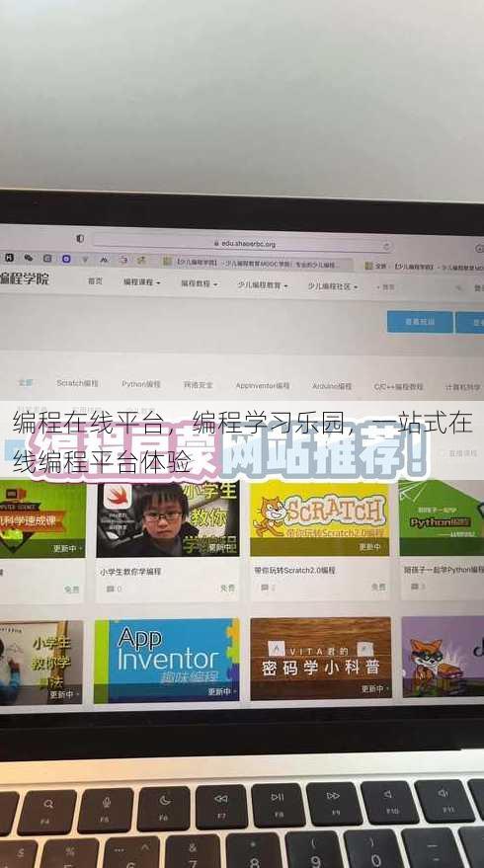Click the second browser tab's favicon

click(x=368, y=267)
